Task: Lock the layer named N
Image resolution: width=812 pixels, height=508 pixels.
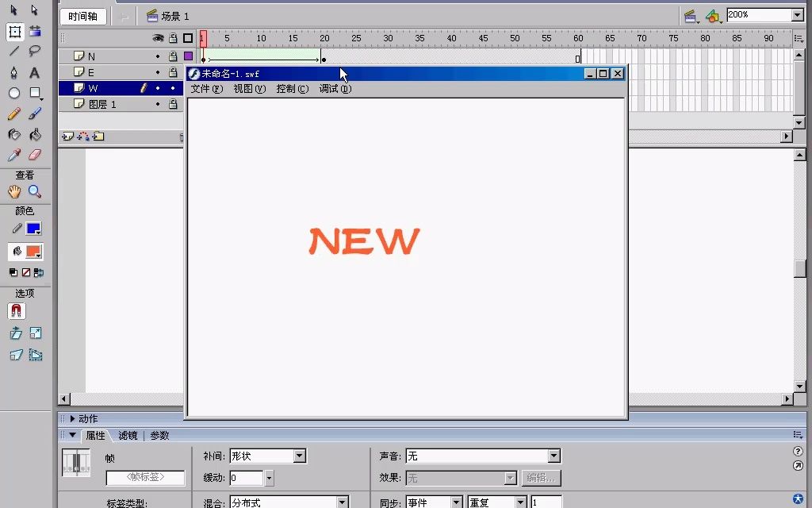Action: pos(173,56)
